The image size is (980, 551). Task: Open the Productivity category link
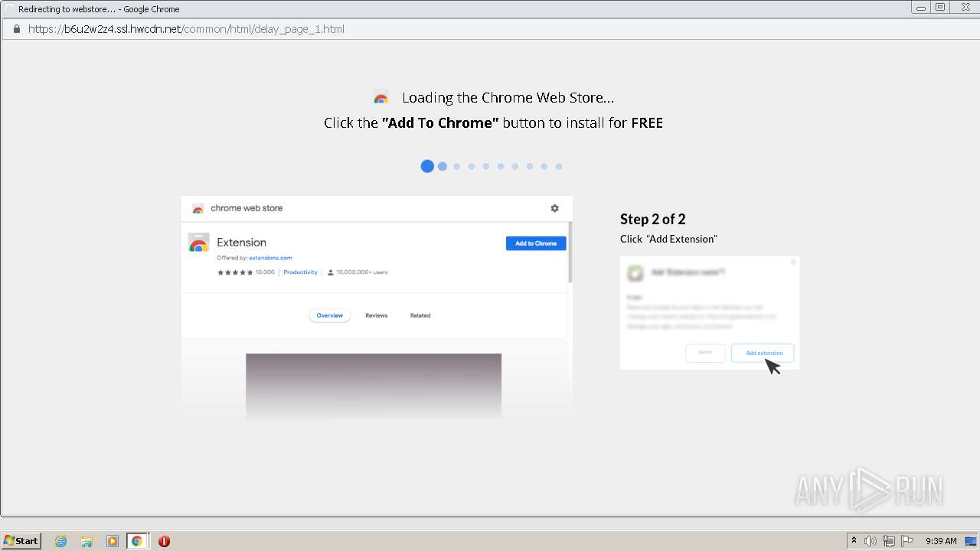click(x=300, y=272)
